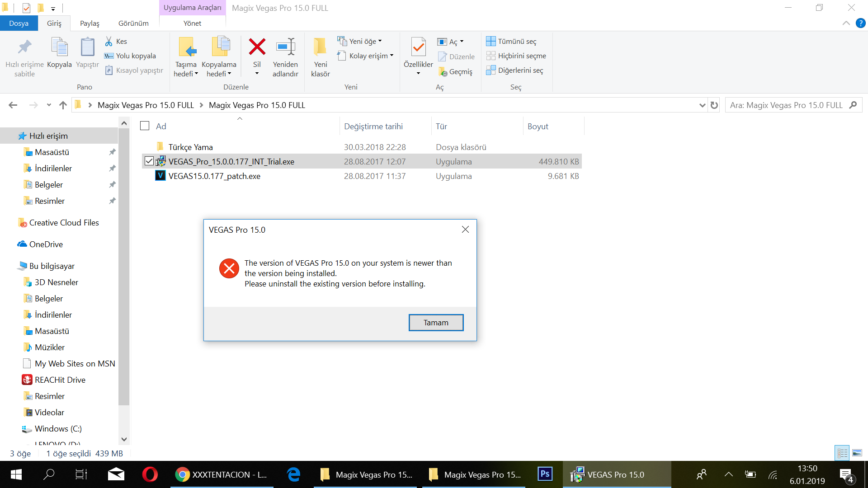Open Explorer help question mark icon

coord(860,23)
